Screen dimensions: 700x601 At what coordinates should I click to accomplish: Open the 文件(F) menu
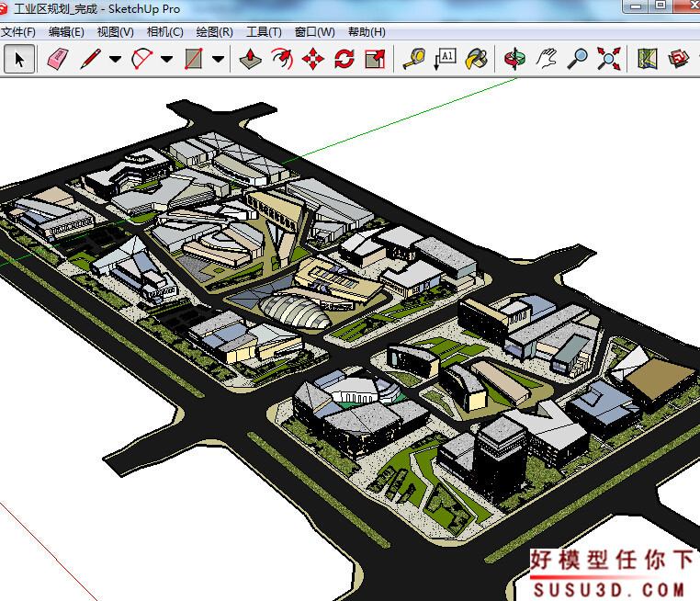pos(18,32)
